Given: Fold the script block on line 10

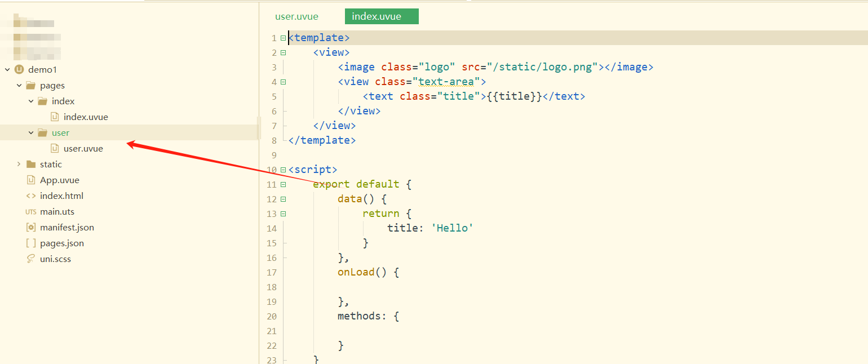Looking at the screenshot, I should [282, 169].
